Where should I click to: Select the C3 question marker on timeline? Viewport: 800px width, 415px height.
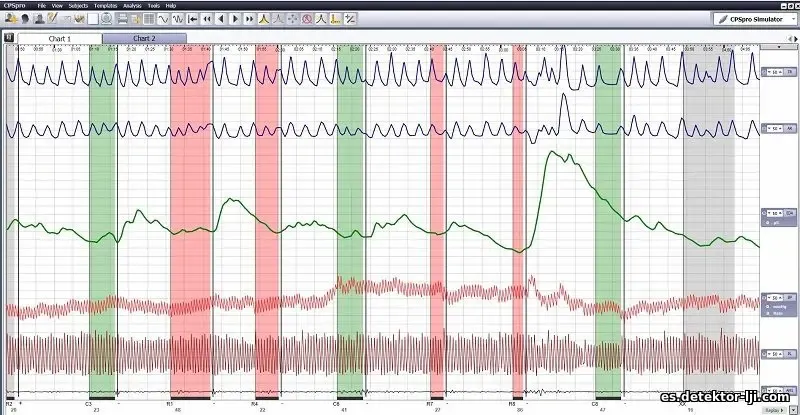point(88,404)
